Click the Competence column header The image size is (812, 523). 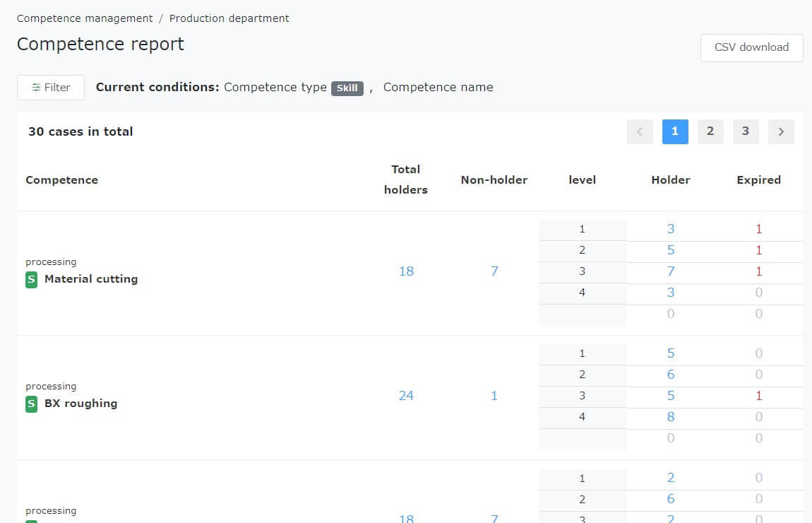61,180
